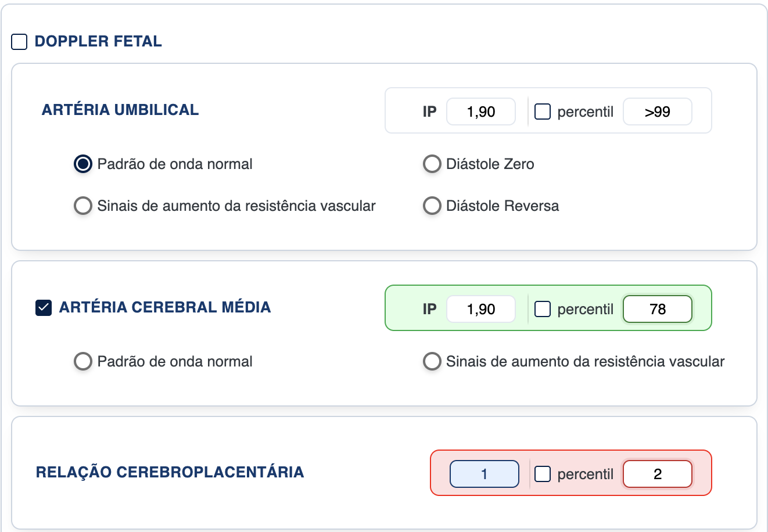Screen dimensions: 768x532
Task: Tick percentil checkbox in Relação Cerebroplacentária row
Action: tap(543, 474)
